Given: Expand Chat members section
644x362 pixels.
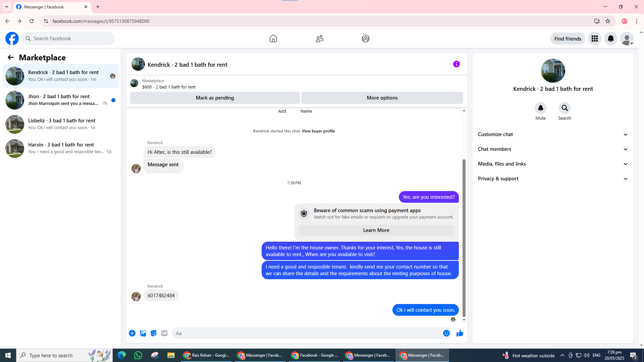Looking at the screenshot, I should [x=553, y=149].
